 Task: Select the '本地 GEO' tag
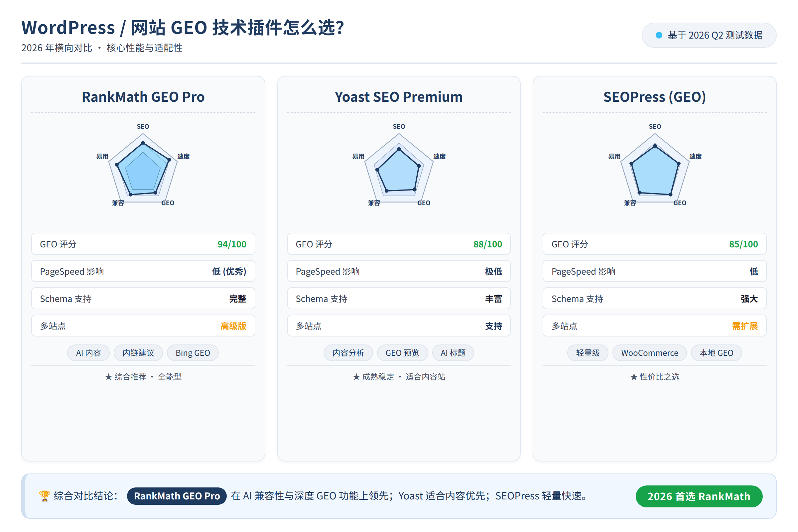716,353
